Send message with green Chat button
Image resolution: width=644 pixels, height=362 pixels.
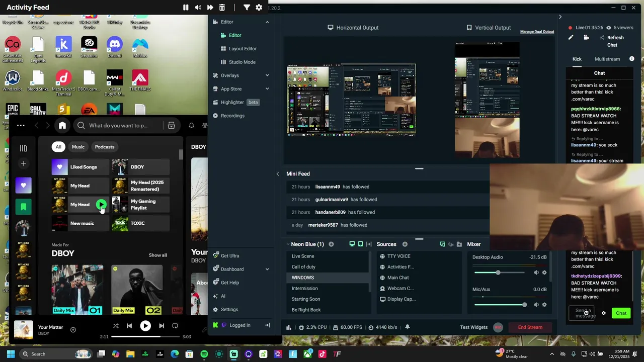pos(621,313)
